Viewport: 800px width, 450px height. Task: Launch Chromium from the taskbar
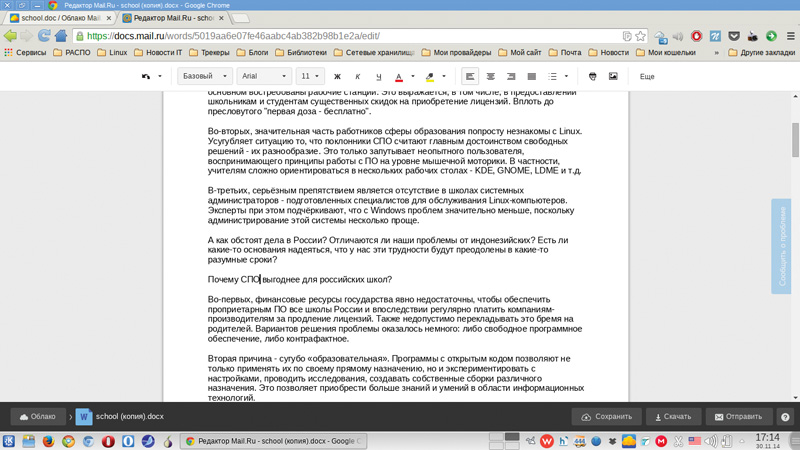pyautogui.click(x=88, y=441)
